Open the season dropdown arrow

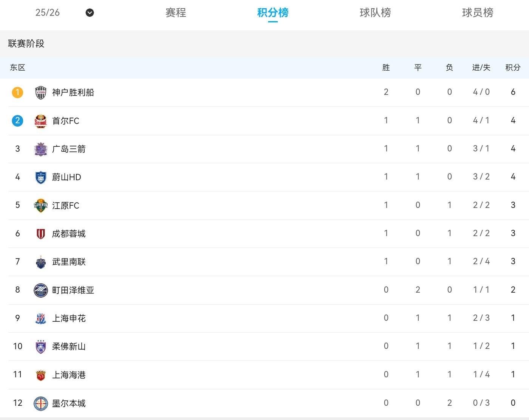pos(90,13)
